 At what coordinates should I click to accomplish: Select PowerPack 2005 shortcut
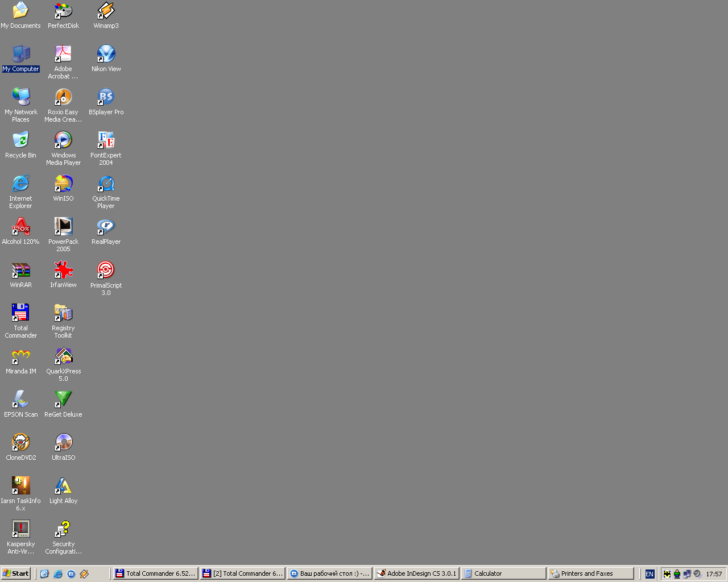click(63, 235)
